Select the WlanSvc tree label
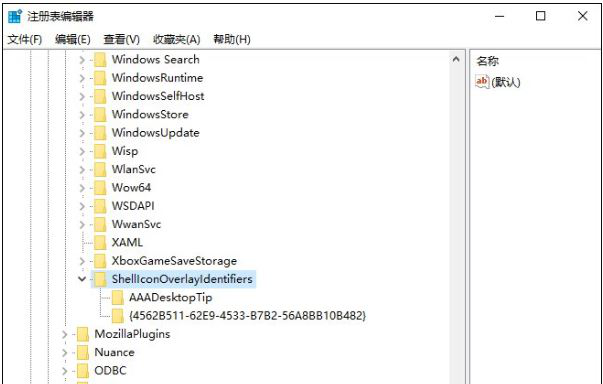Viewport: 603px width, 384px height. pyautogui.click(x=133, y=170)
